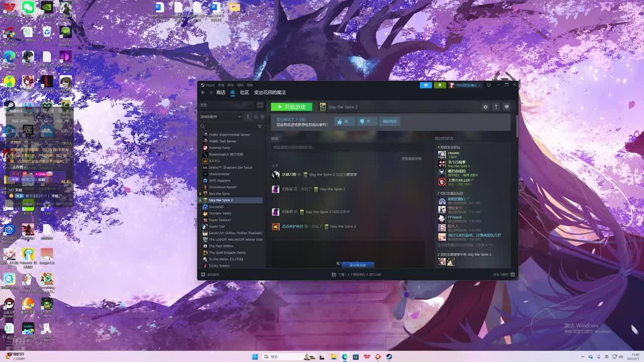Open the game settings gear icon
The width and height of the screenshot is (644, 362).
coord(485,107)
